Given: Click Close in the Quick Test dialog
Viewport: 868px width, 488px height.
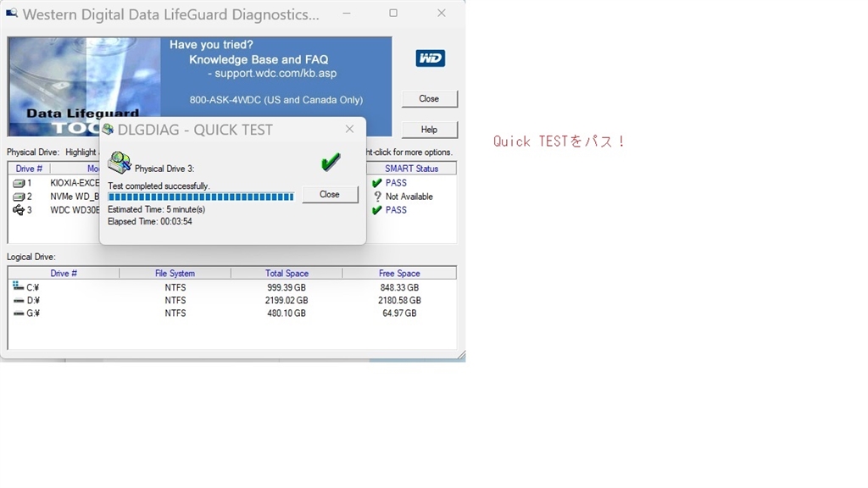Looking at the screenshot, I should pyautogui.click(x=330, y=194).
